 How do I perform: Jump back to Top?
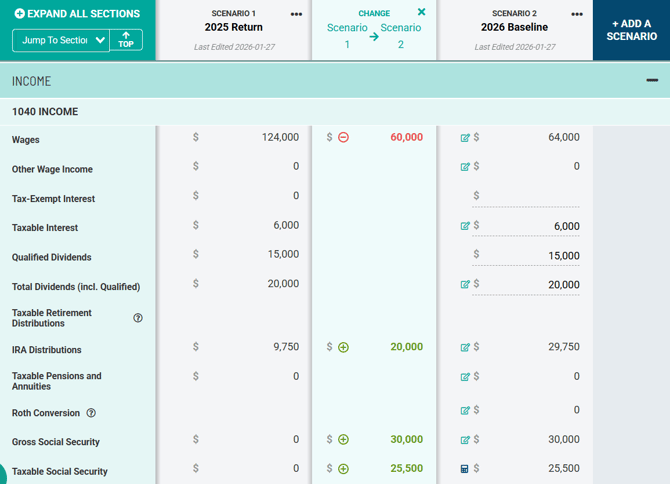pos(126,40)
